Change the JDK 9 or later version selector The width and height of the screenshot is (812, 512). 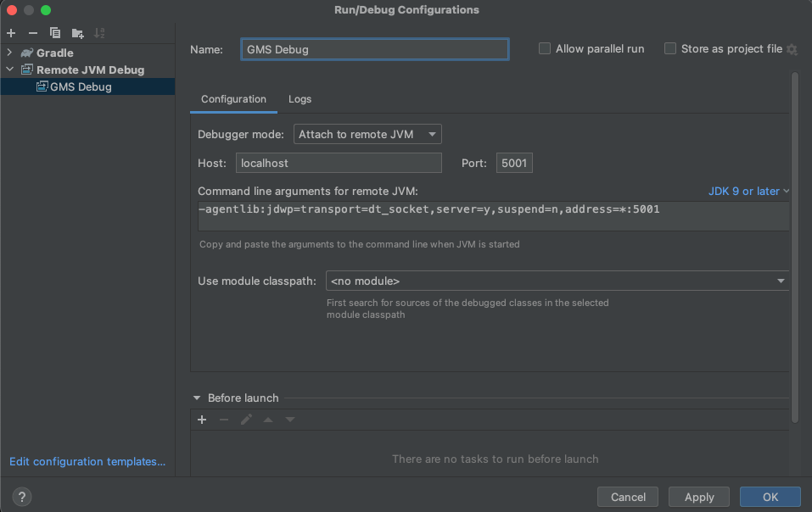coord(748,192)
